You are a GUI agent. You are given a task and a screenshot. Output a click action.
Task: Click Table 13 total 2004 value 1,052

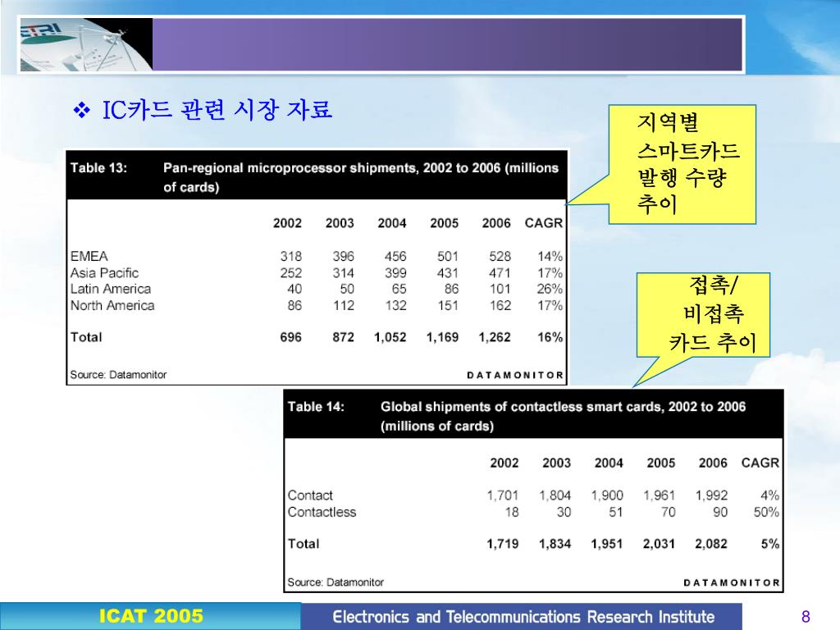390,337
